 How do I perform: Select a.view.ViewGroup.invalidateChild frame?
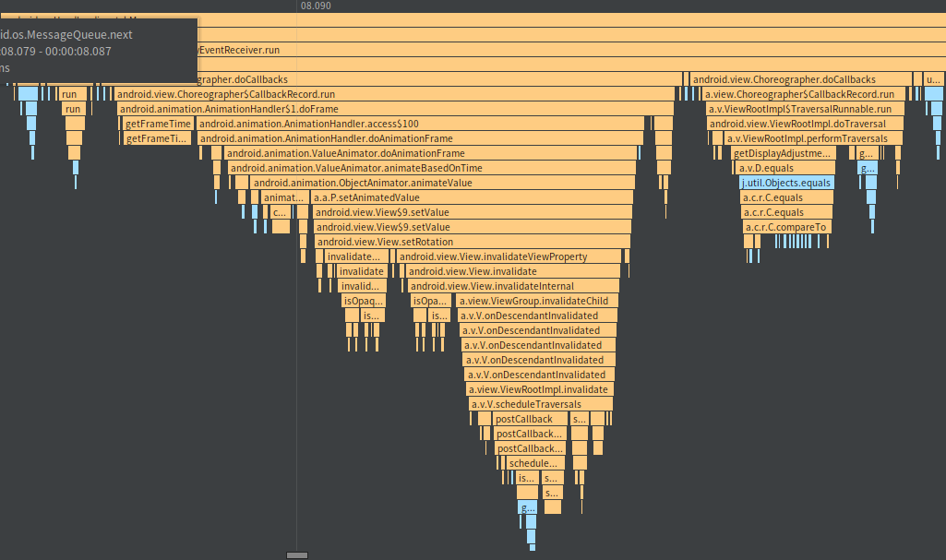tap(537, 301)
